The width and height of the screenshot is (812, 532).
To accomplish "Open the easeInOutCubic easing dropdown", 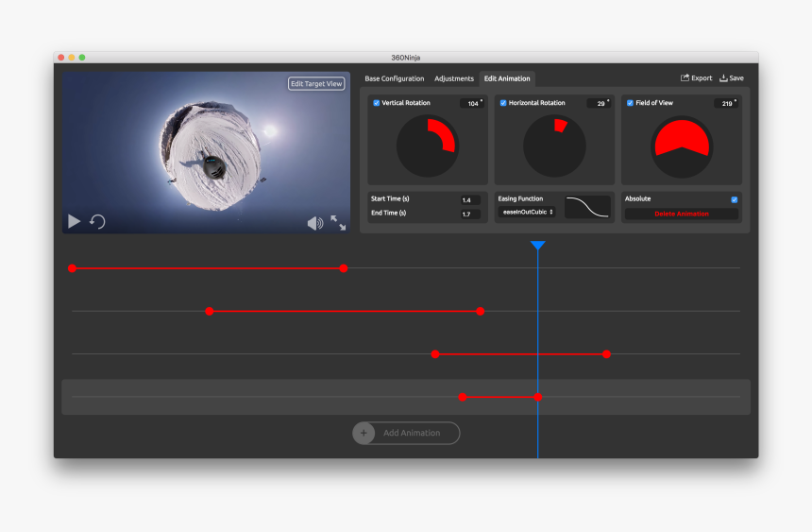I will pyautogui.click(x=527, y=212).
